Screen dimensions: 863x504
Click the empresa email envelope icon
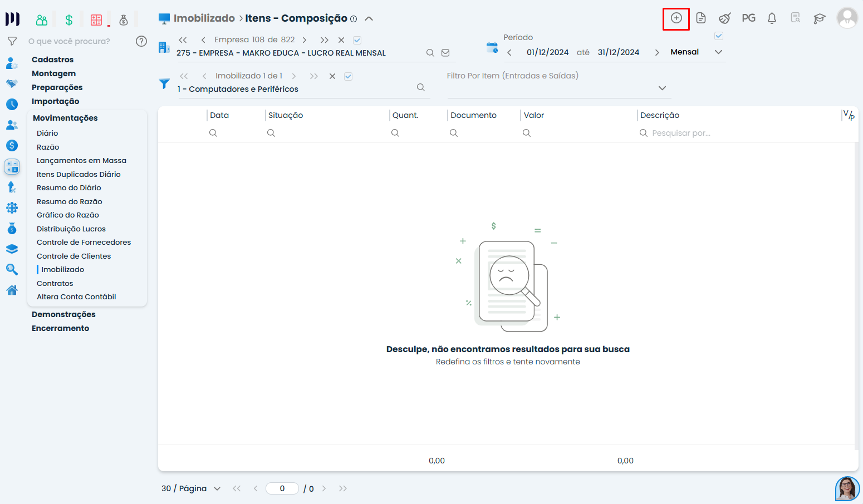coord(445,53)
